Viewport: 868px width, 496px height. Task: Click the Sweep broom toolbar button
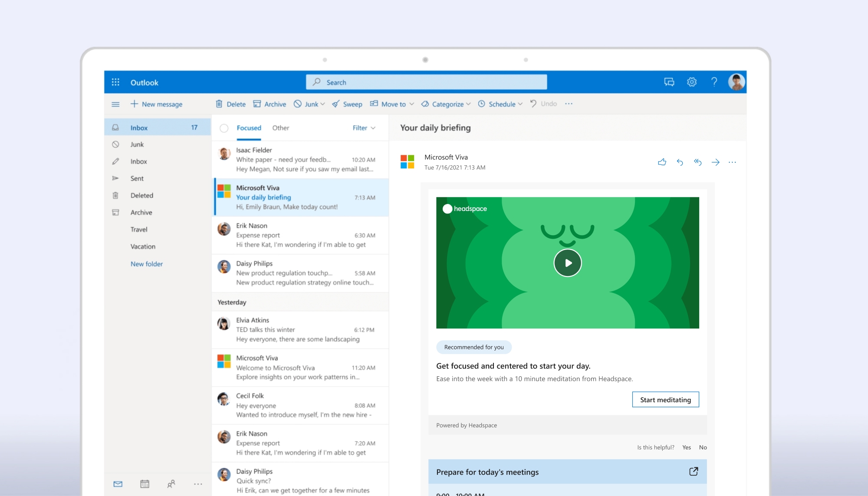pyautogui.click(x=347, y=104)
